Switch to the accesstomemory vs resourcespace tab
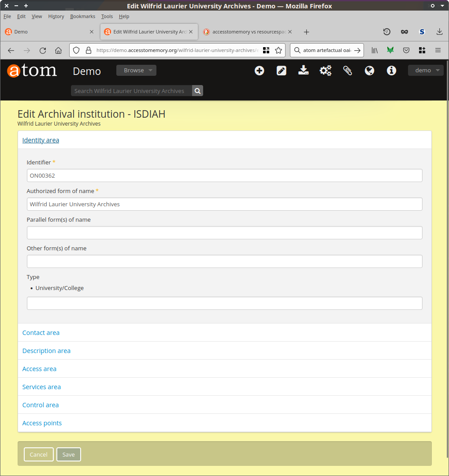The width and height of the screenshot is (449, 476). click(249, 32)
